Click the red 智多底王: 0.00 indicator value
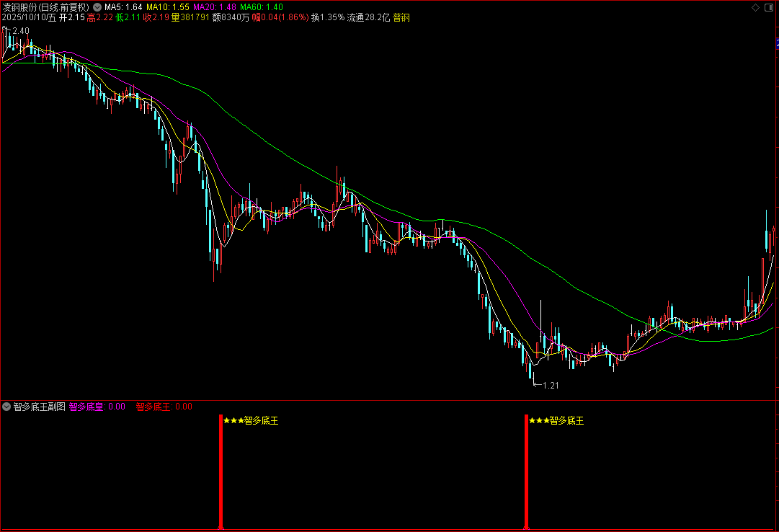This screenshot has height=532, width=779. point(164,407)
